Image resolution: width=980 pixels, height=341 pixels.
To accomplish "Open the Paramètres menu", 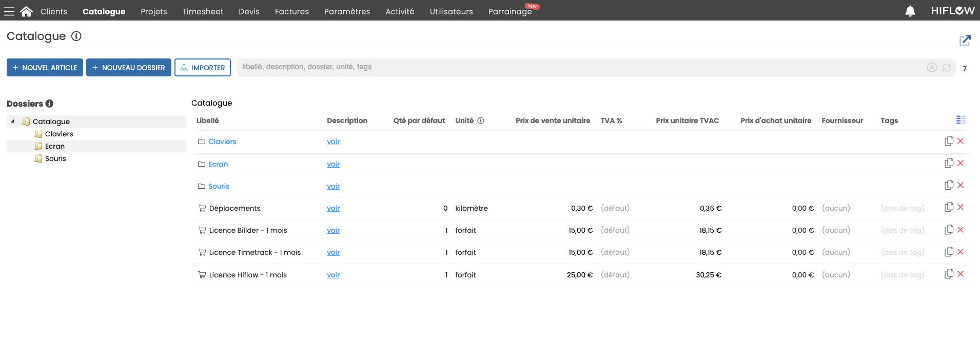I will (x=347, y=11).
